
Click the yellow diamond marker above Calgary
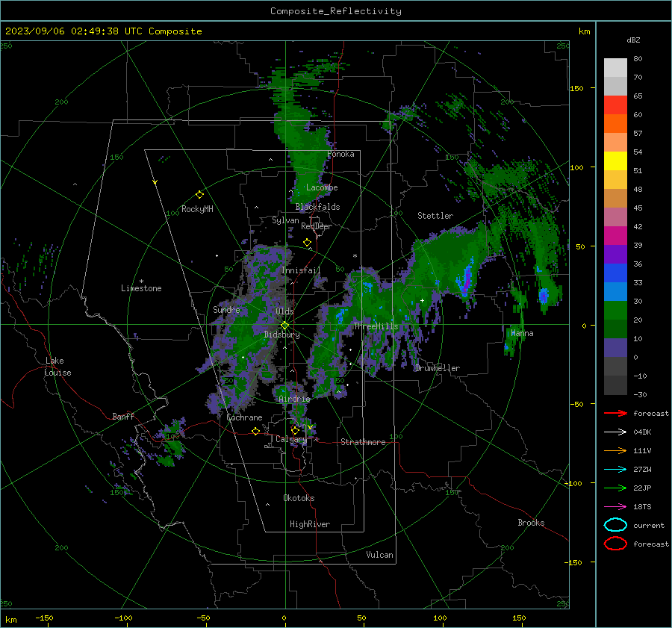click(x=295, y=430)
